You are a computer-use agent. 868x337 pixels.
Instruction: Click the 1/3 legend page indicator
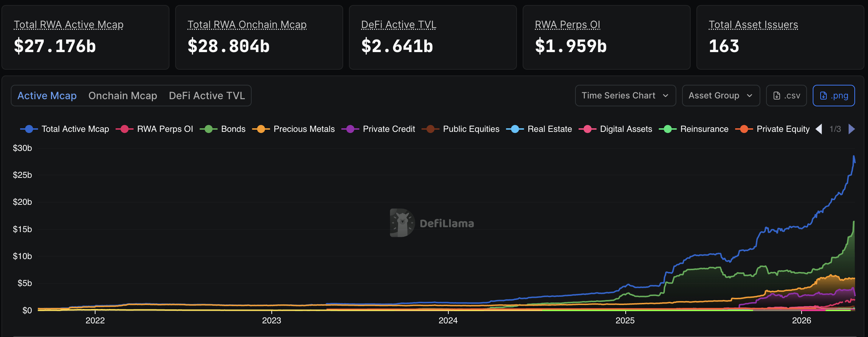836,129
